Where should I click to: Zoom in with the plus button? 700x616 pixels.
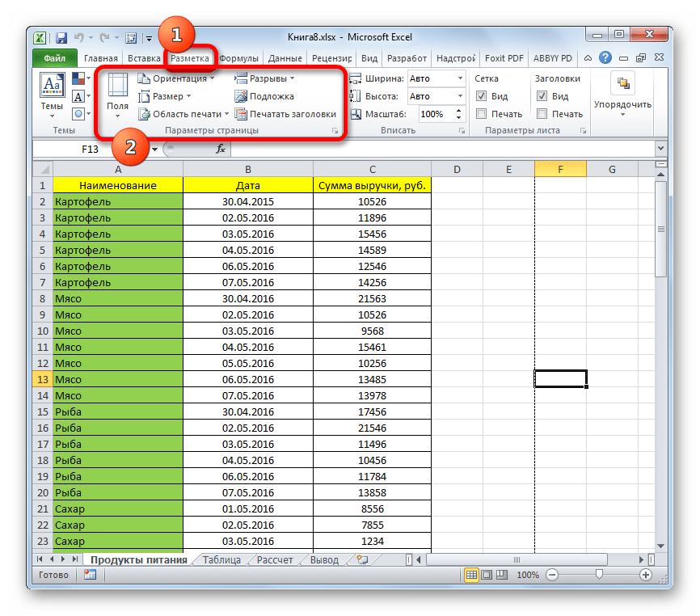(646, 575)
